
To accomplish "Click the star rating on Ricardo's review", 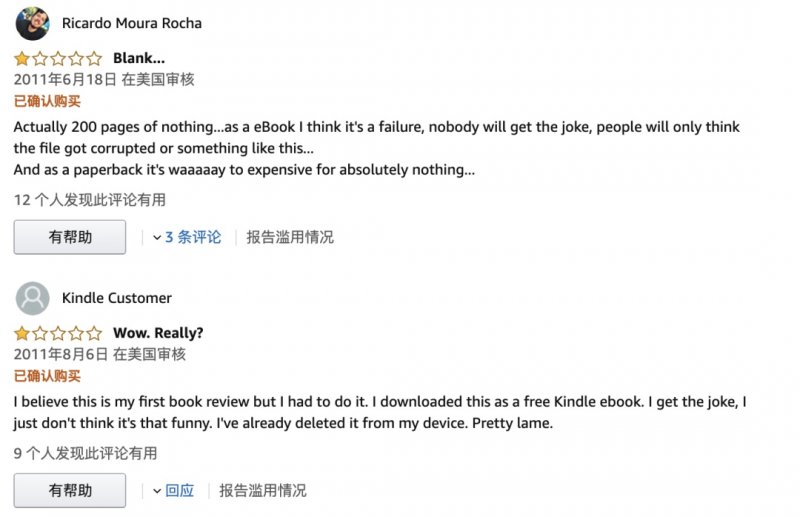I will pyautogui.click(x=58, y=59).
